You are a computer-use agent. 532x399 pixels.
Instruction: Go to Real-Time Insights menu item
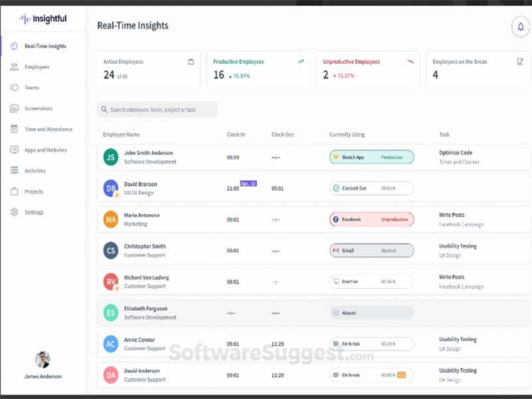[45, 46]
